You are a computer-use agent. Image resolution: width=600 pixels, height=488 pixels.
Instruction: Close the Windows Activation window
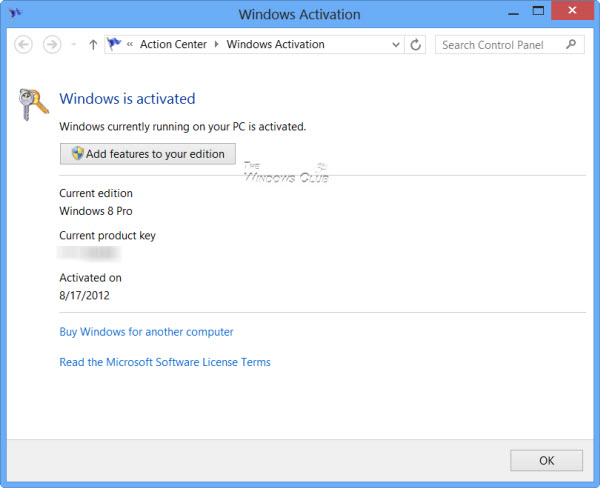[572, 10]
